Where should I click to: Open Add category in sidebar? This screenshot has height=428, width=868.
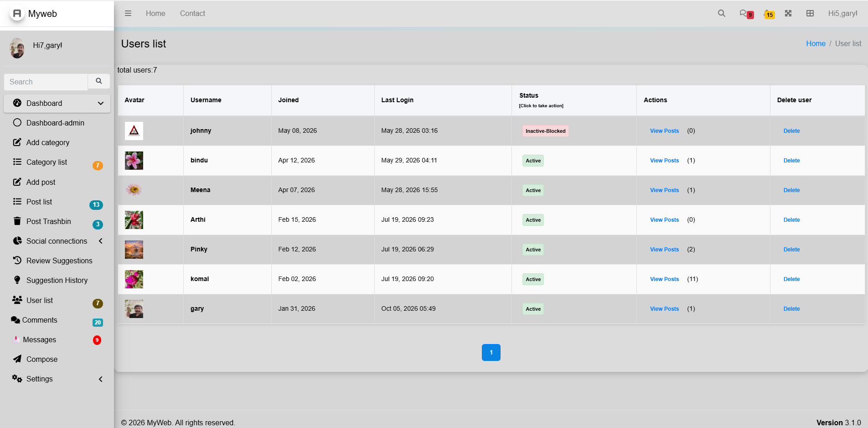click(57, 142)
